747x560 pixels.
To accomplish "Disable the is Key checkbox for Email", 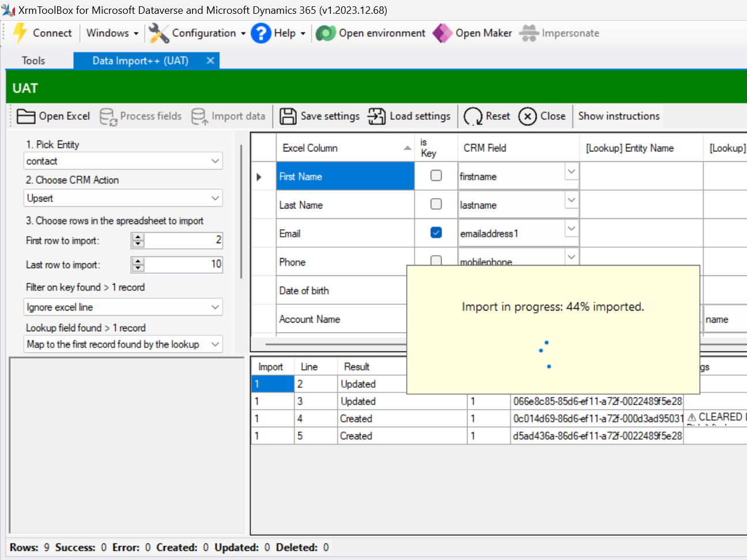I will 436,232.
